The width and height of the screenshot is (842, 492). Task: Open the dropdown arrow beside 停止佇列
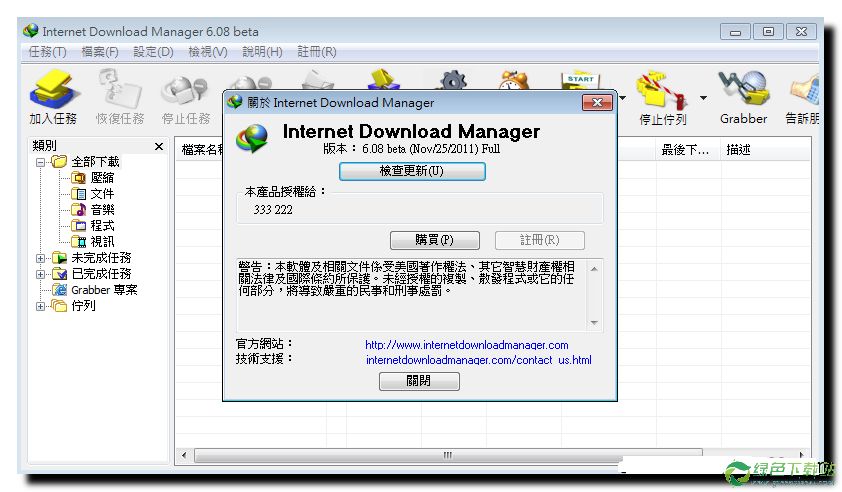[x=703, y=98]
